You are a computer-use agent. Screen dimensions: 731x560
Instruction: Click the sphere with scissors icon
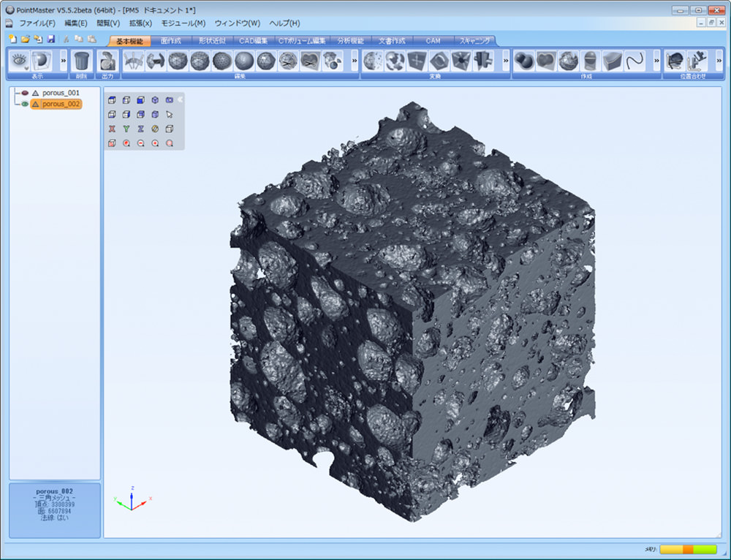point(288,61)
